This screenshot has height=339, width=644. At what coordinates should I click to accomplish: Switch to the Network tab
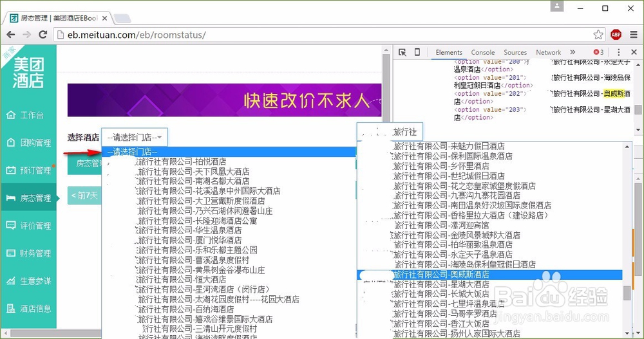(548, 52)
